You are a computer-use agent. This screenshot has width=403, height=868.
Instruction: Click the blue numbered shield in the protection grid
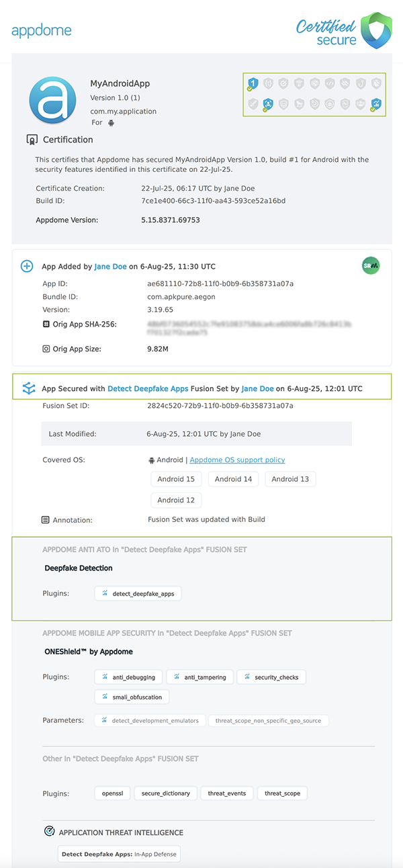pyautogui.click(x=255, y=83)
